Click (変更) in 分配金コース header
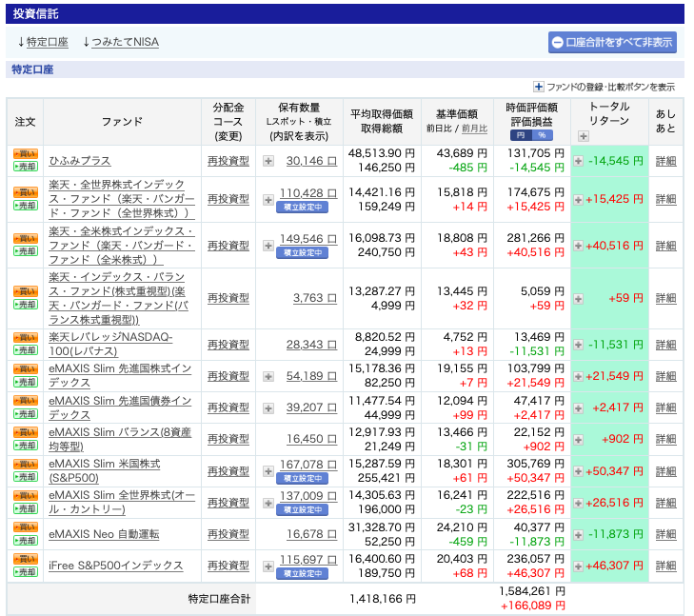Screen dimensions: 694x616 pos(228,136)
